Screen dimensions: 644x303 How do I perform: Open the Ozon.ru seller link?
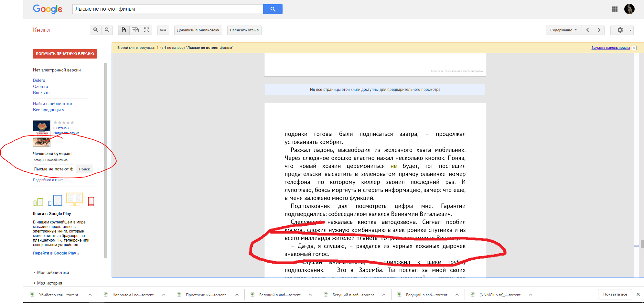(40, 87)
